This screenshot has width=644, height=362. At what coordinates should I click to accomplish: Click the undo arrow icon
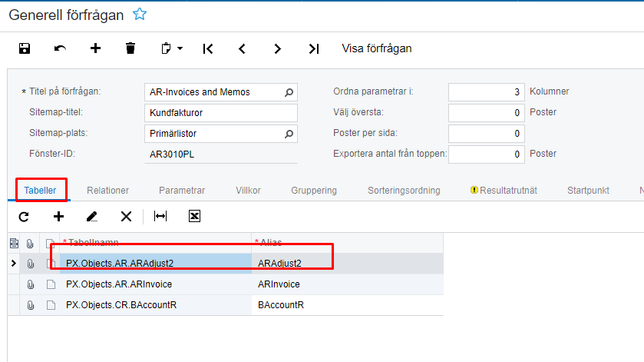pos(60,48)
